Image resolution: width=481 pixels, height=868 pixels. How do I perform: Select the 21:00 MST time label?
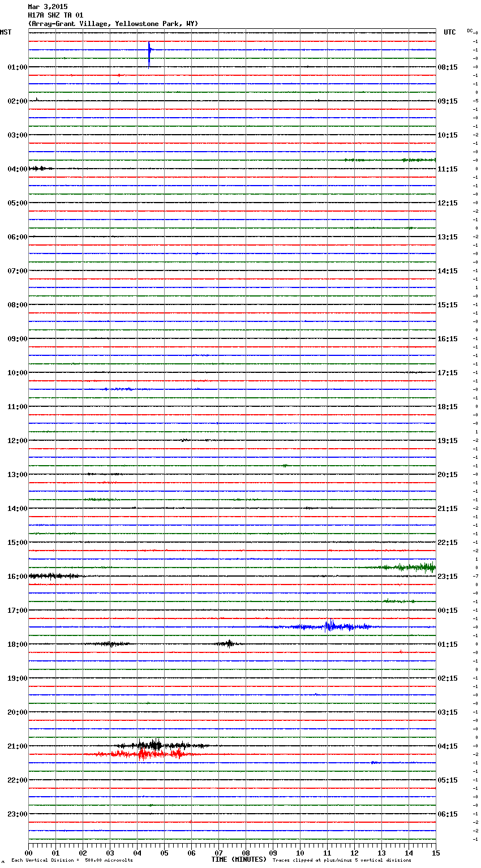[18, 746]
